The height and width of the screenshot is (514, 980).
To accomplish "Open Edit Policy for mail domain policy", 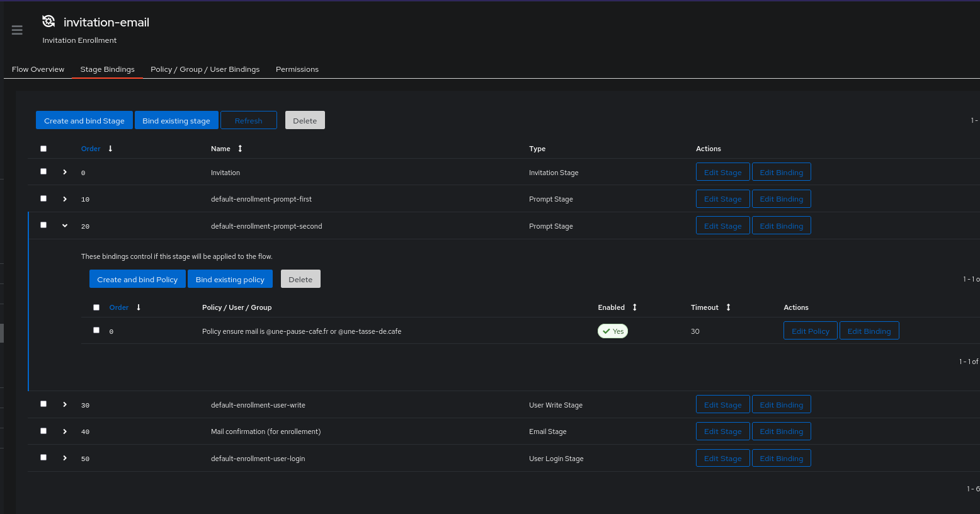I will [x=811, y=331].
